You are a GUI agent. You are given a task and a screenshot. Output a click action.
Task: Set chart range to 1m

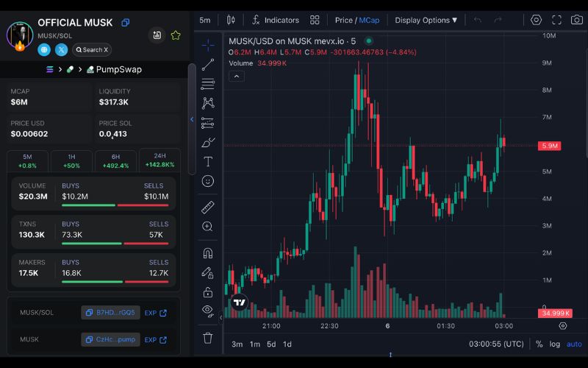255,344
